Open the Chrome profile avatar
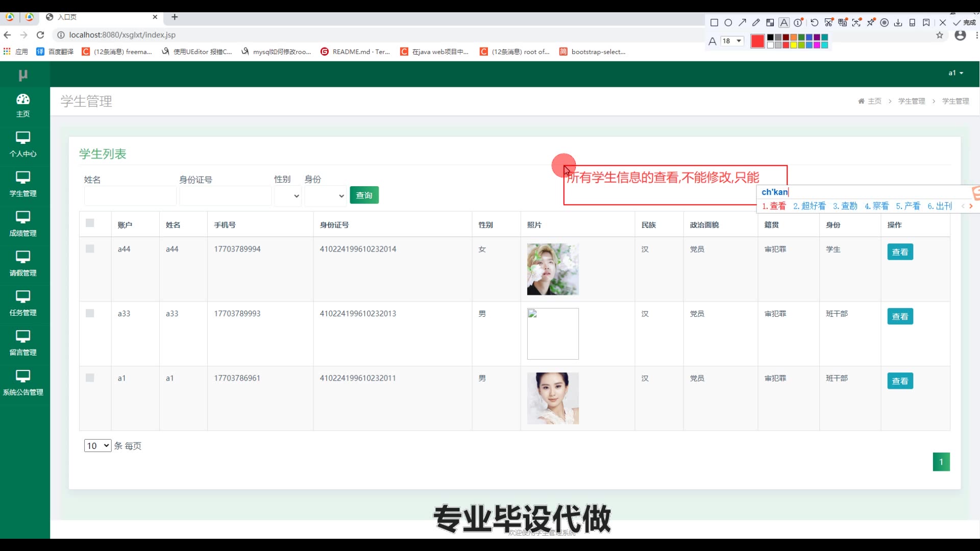This screenshot has width=980, height=551. coord(960,35)
